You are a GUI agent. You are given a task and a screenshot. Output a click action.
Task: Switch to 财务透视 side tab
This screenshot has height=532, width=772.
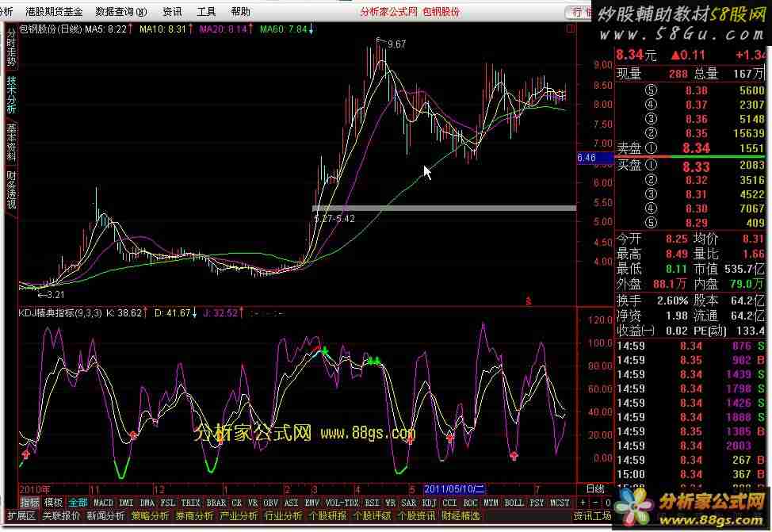coord(11,190)
